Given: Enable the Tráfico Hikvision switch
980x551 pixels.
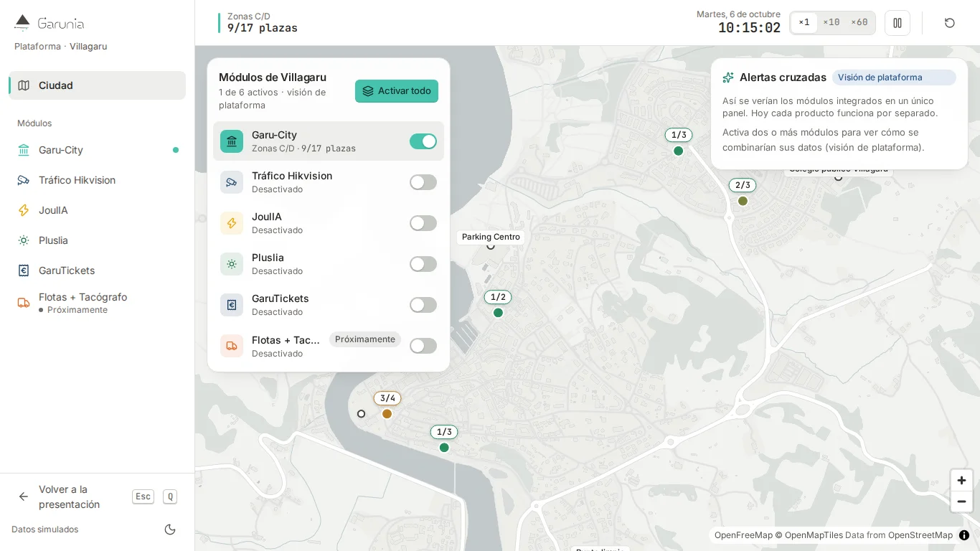Looking at the screenshot, I should 423,182.
